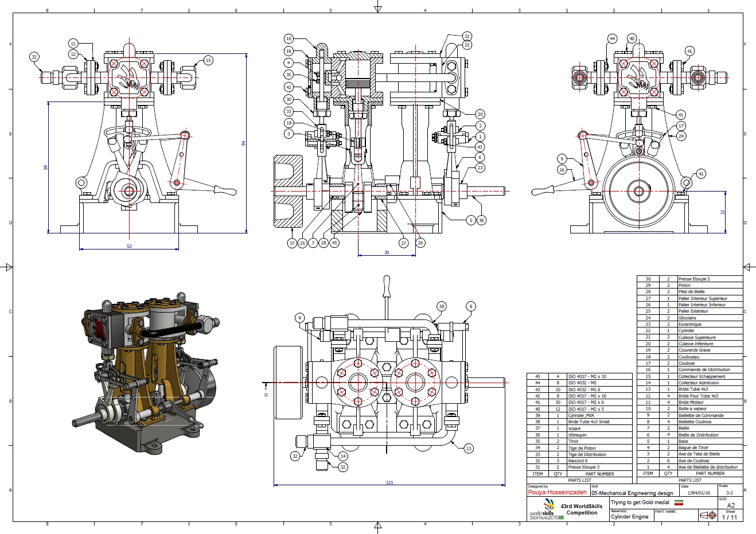Click balloon 36 near the crankshaft end
The width and height of the screenshot is (756, 534).
(481, 220)
